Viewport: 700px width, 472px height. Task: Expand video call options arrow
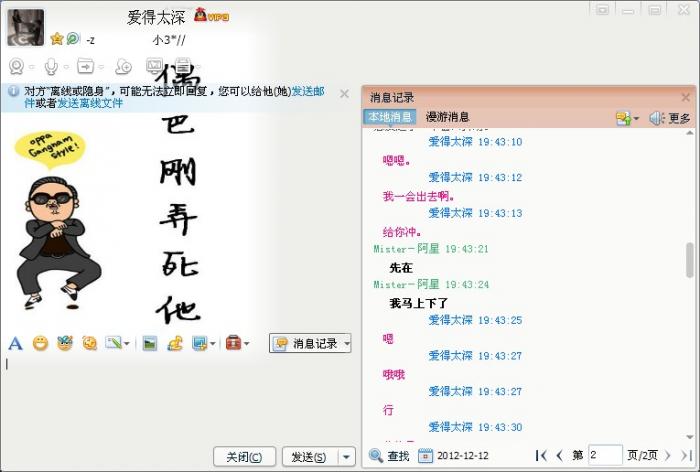click(x=31, y=67)
